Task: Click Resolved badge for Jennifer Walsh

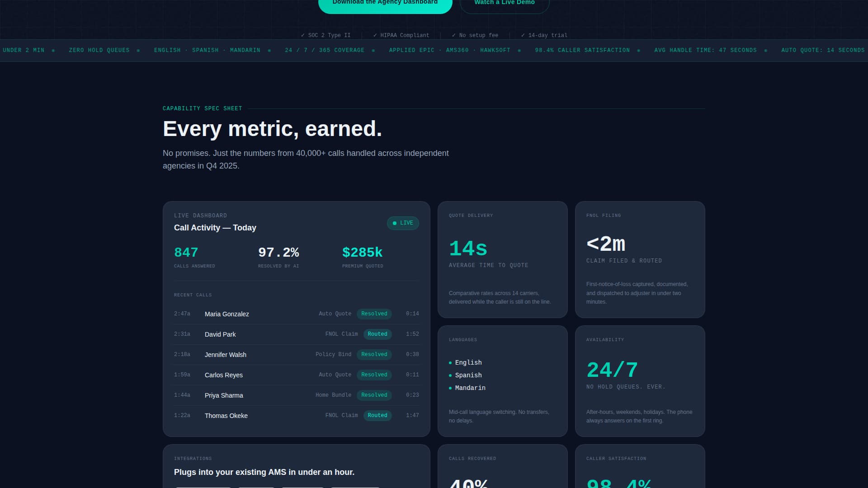Action: 374,355
